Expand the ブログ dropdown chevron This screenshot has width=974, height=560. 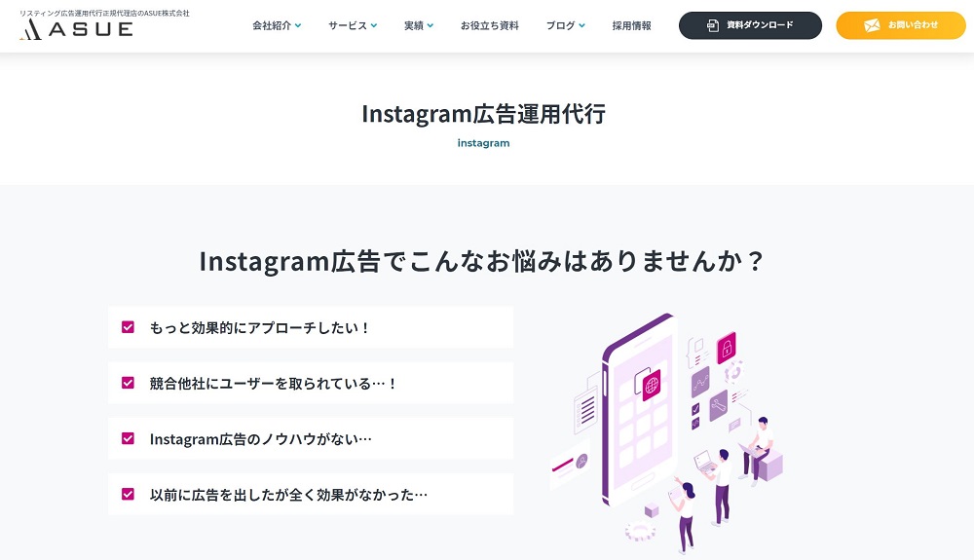582,25
